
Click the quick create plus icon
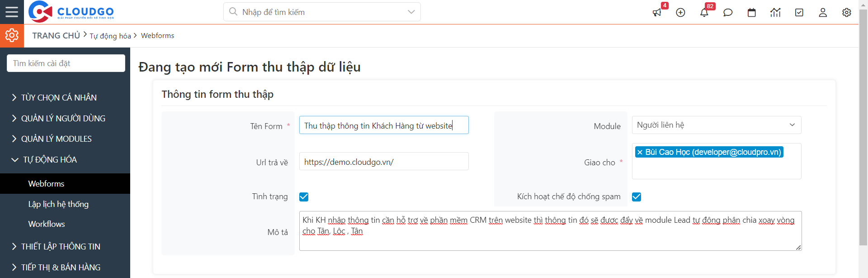click(680, 13)
